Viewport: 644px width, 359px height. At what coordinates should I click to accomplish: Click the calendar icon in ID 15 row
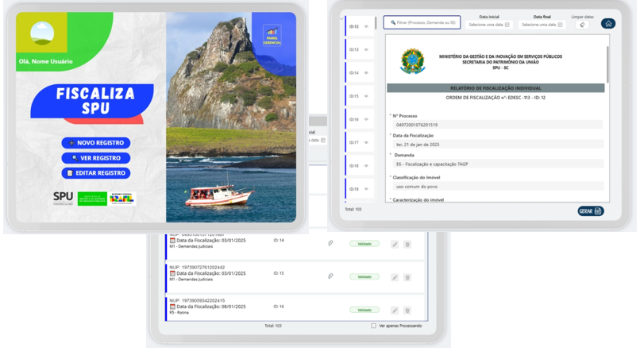click(172, 273)
